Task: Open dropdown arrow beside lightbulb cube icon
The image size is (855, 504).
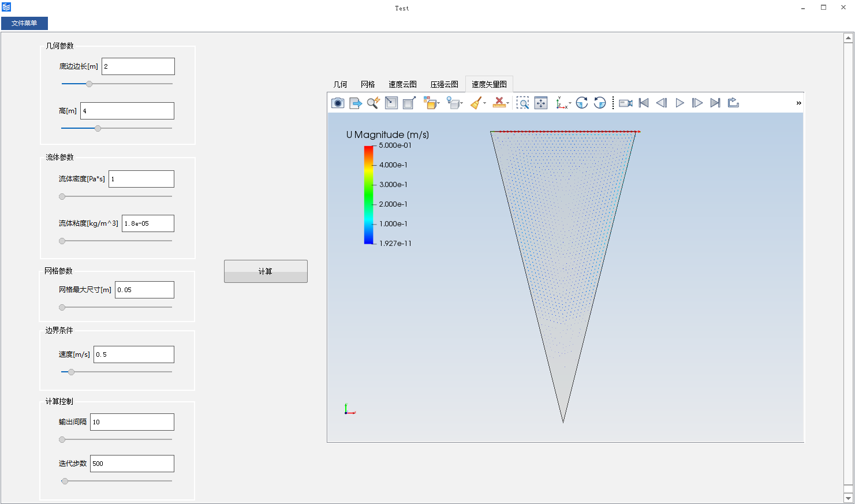Action: point(462,103)
